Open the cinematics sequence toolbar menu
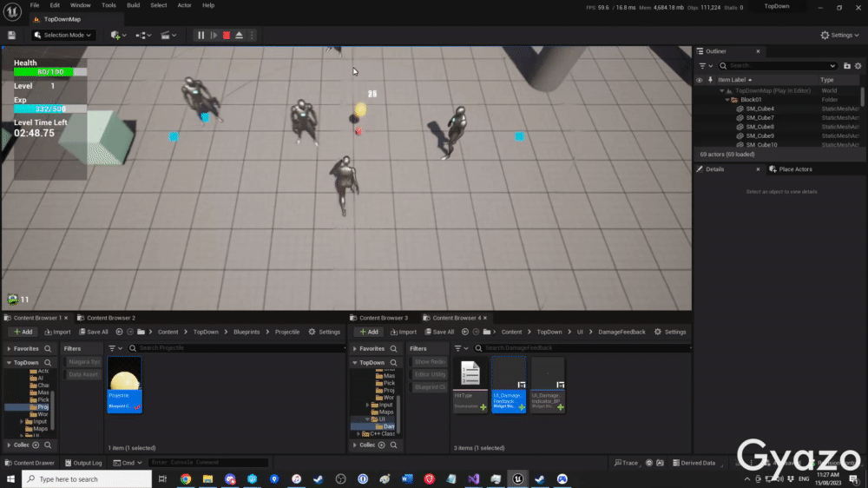Image resolution: width=868 pixels, height=488 pixels. pyautogui.click(x=168, y=35)
